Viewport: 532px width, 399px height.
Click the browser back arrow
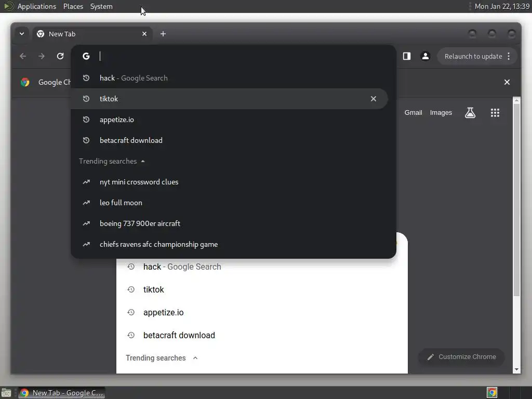point(23,56)
